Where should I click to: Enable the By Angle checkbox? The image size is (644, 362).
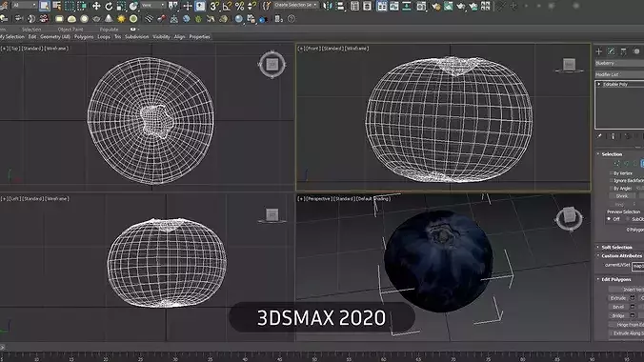coord(612,189)
